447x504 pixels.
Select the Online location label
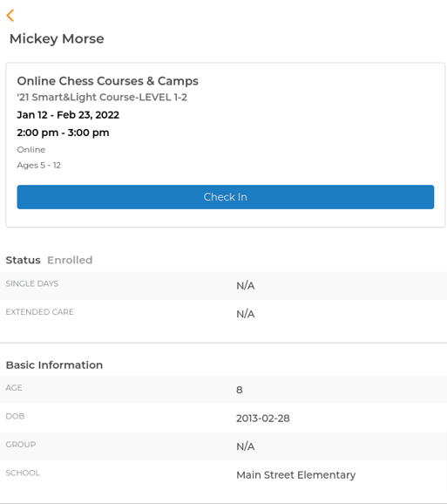31,149
